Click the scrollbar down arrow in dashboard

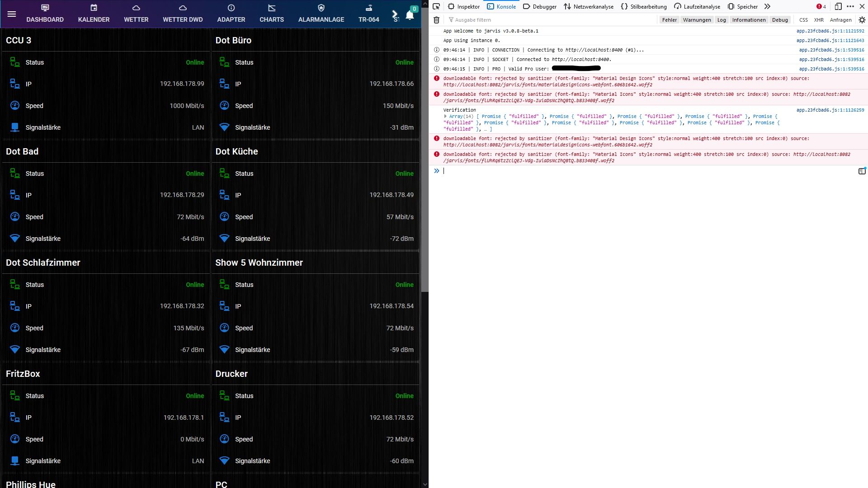[x=425, y=484]
